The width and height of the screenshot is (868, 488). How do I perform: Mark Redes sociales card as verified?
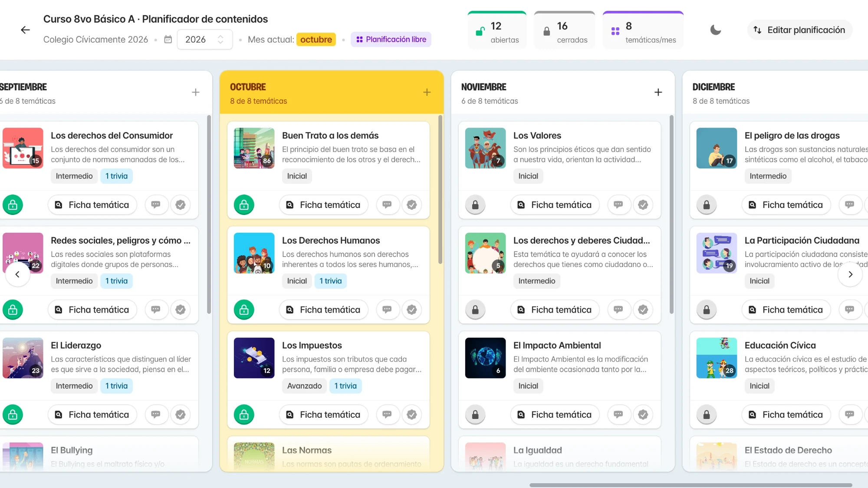181,310
